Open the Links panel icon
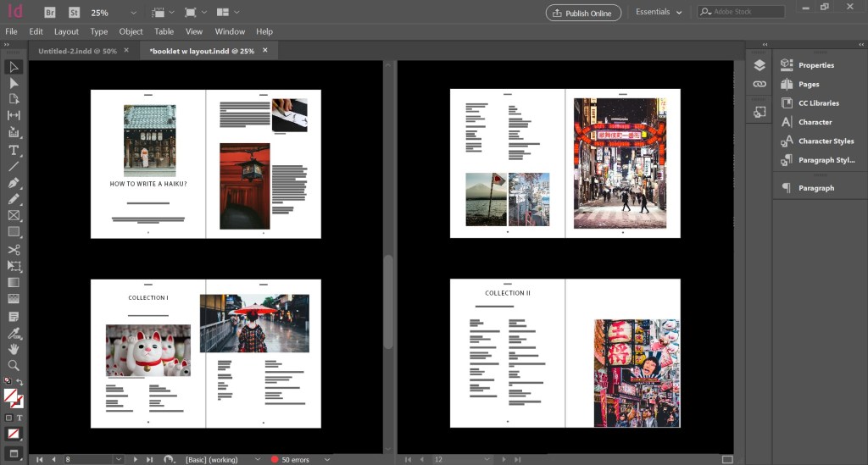This screenshot has height=465, width=868. coord(759,85)
